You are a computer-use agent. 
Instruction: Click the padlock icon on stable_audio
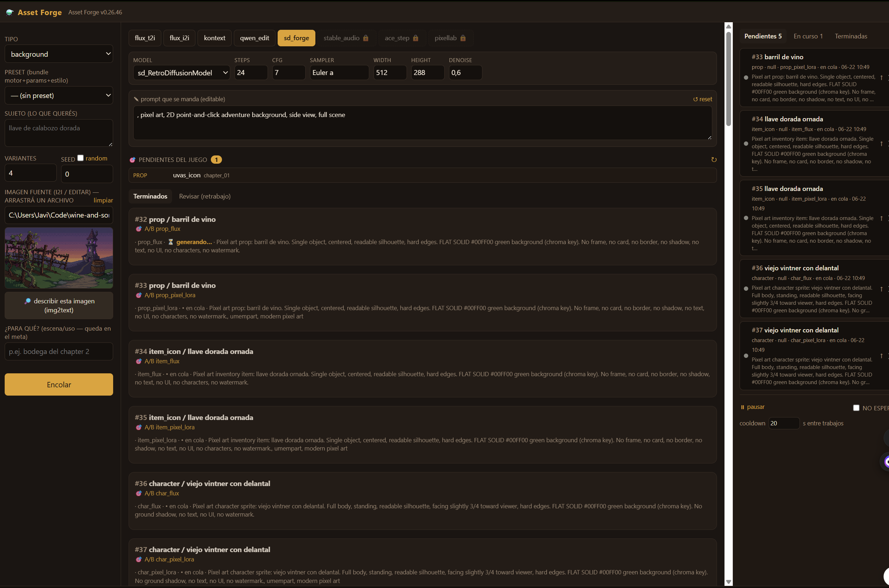pyautogui.click(x=366, y=38)
